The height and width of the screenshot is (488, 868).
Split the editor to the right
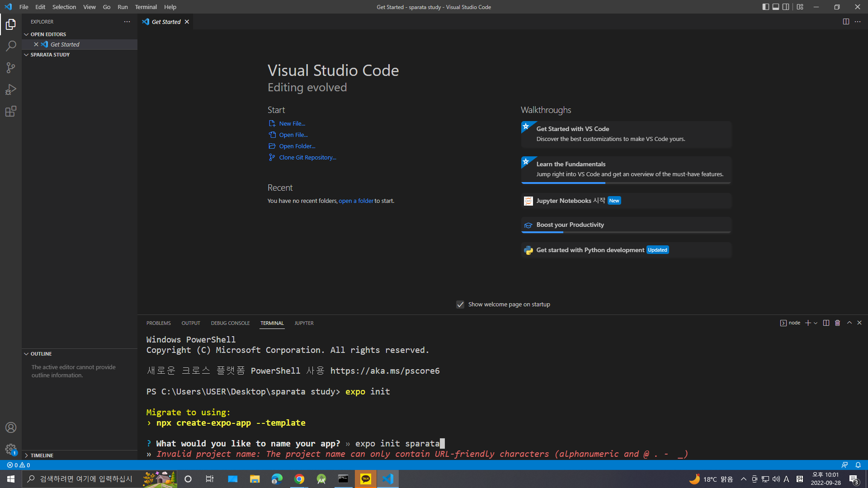click(x=846, y=22)
